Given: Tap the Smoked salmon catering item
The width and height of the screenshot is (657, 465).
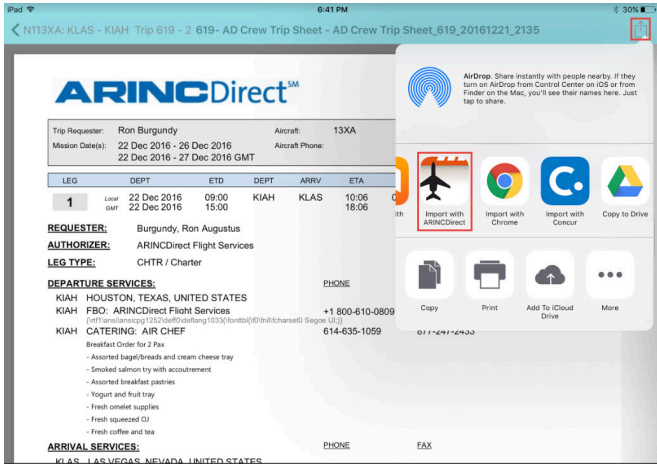Looking at the screenshot, I should point(148,369).
